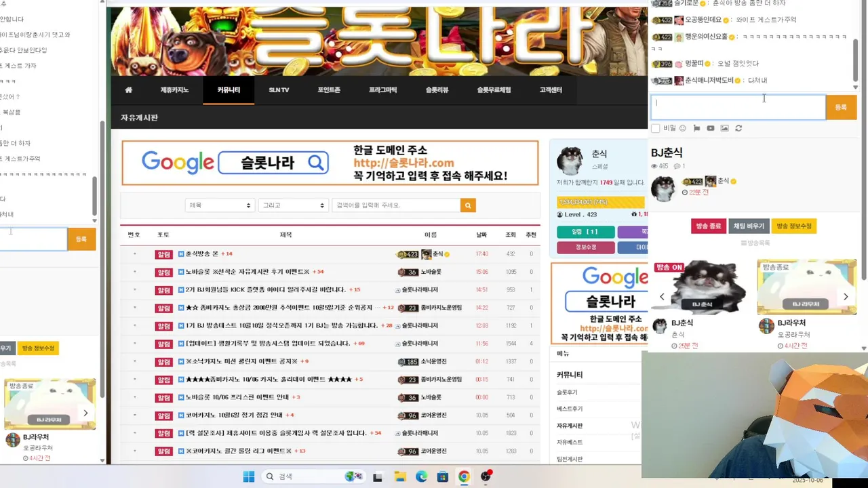Viewport: 868px width, 488px height.
Task: Open the 프라그마틱 menu
Action: pyautogui.click(x=383, y=89)
